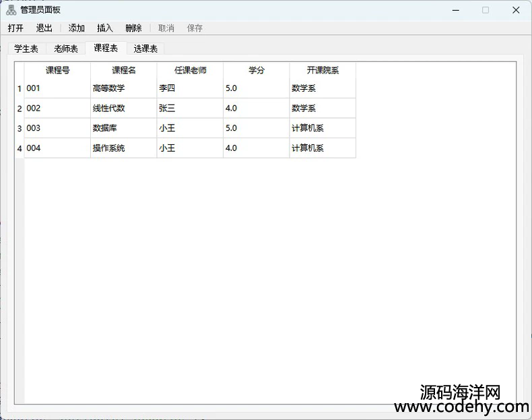Screen dimensions: 532x420
Task: Switch to the 老师表 tab
Action: pyautogui.click(x=66, y=49)
